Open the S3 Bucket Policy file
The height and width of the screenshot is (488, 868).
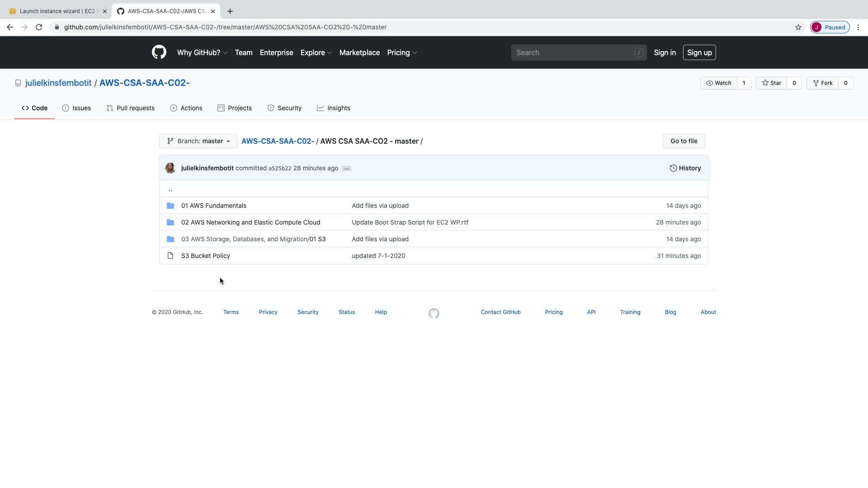coord(205,256)
